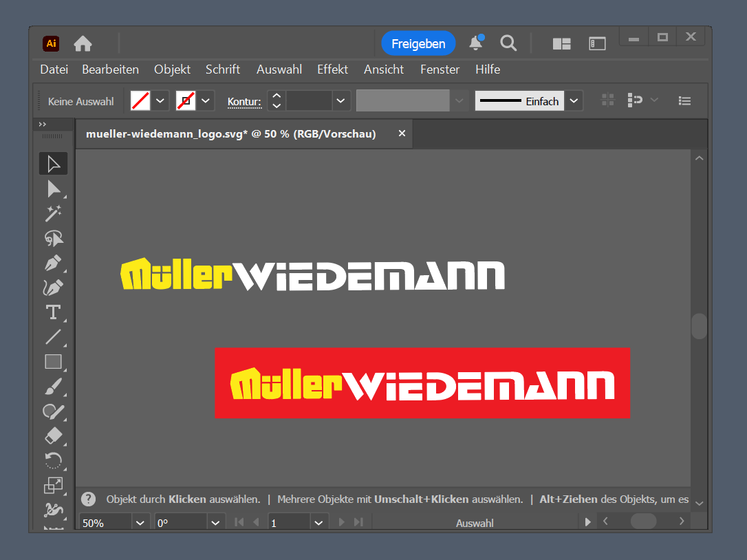Click the Kontur label link

244,102
